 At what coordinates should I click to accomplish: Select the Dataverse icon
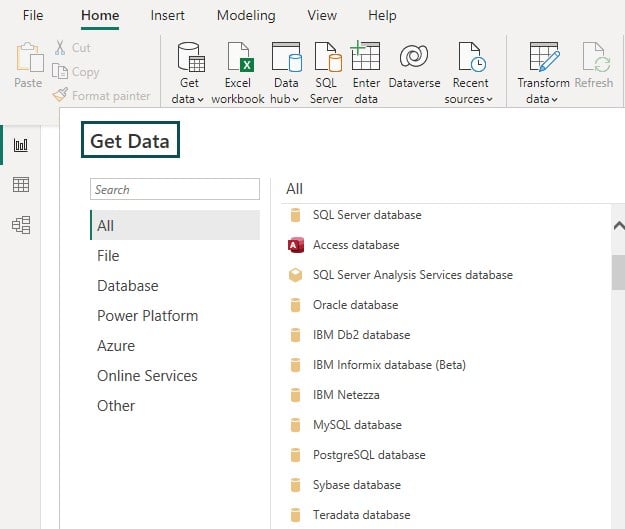click(x=414, y=56)
